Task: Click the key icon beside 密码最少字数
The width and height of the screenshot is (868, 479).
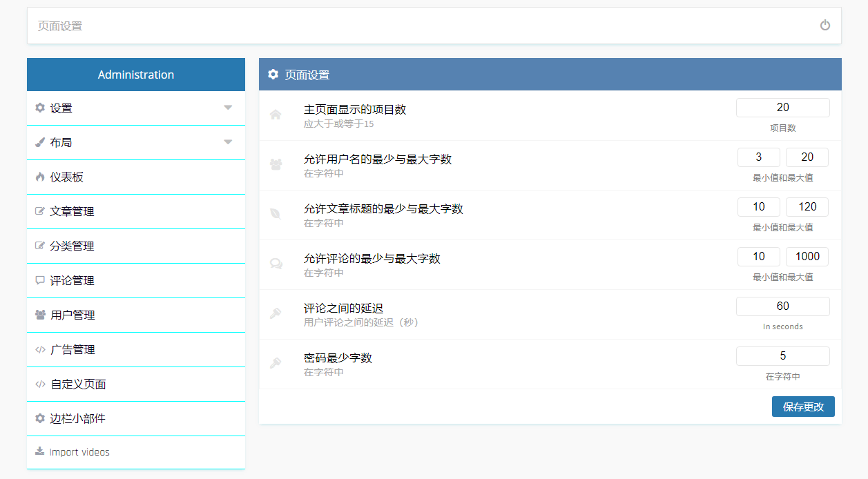Action: coord(276,363)
